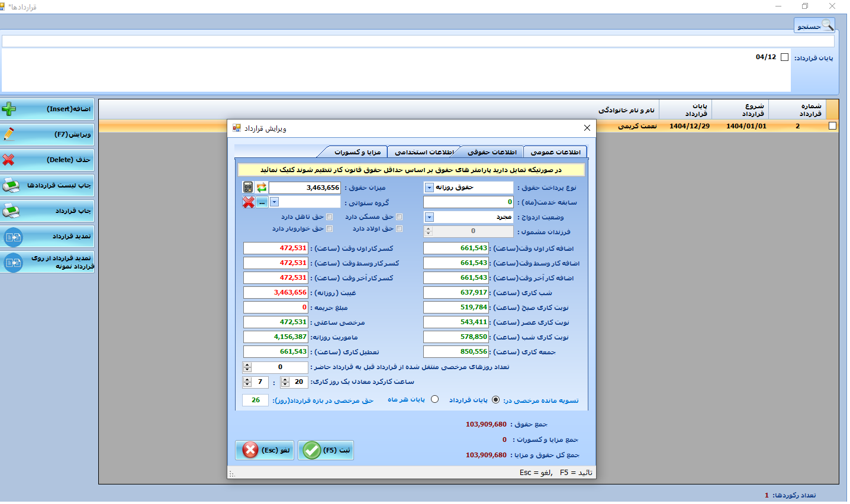This screenshot has width=850, height=504.
Task: Click the مبلغ جریمه input field
Action: tap(276, 308)
